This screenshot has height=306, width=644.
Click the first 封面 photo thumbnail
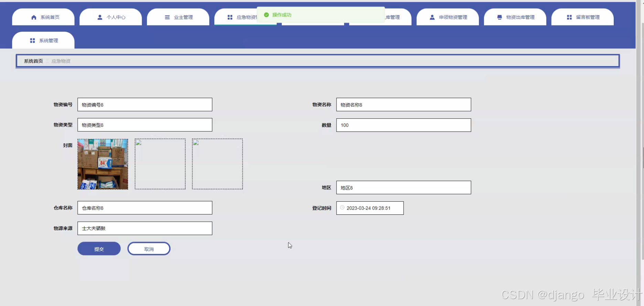coord(103,164)
